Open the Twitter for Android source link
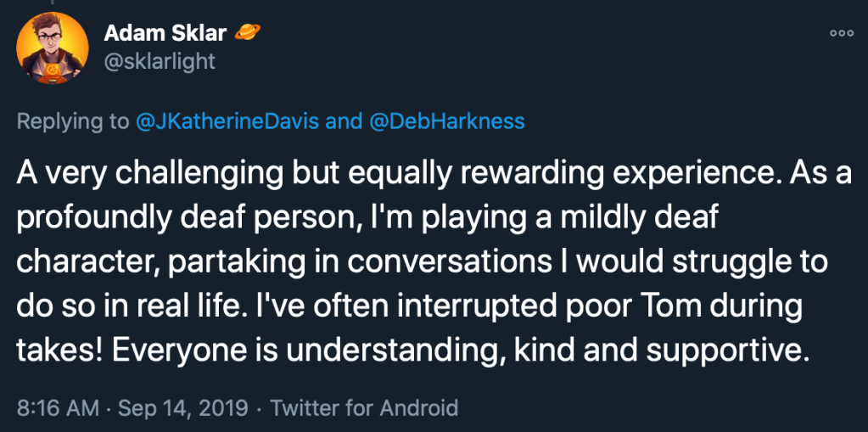868x432 pixels. coord(364,408)
